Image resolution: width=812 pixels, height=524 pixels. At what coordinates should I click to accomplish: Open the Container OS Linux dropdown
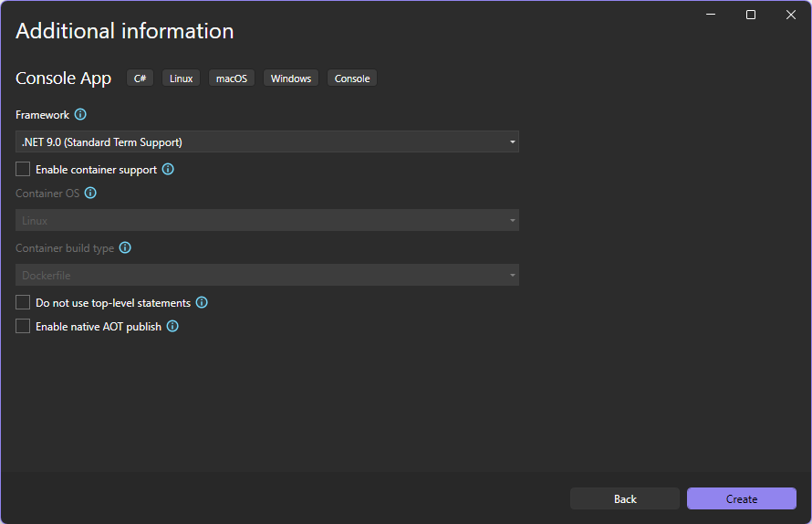[x=267, y=220]
